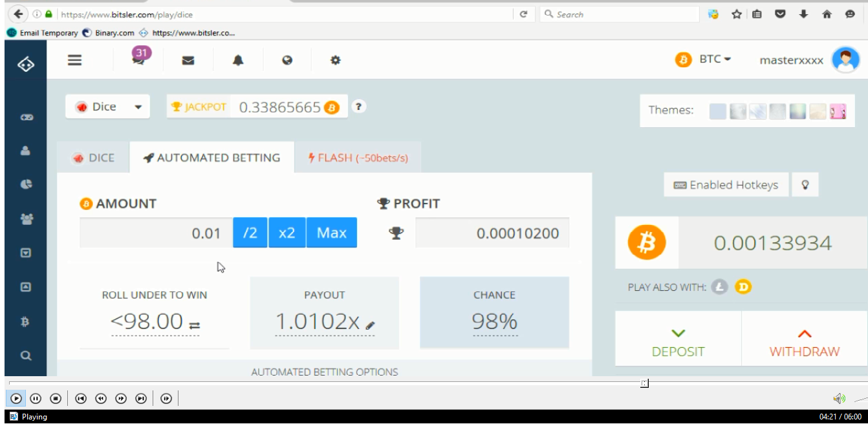Open the pie chart statistics sidebar icon
868x424 pixels.
pyautogui.click(x=26, y=184)
